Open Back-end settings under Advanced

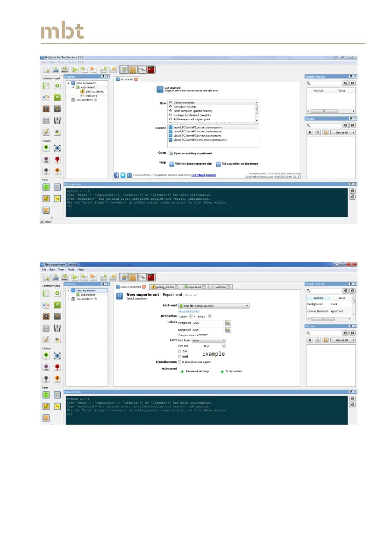point(194,371)
